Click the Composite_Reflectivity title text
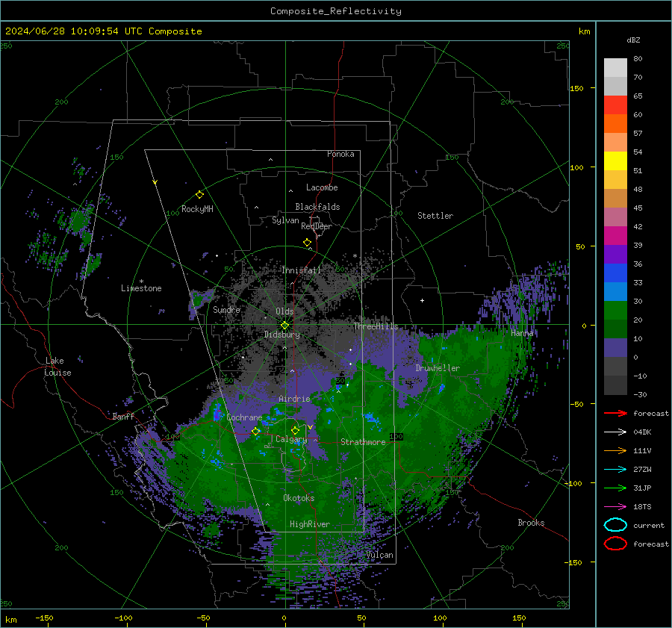The height and width of the screenshot is (628, 672). [x=336, y=11]
